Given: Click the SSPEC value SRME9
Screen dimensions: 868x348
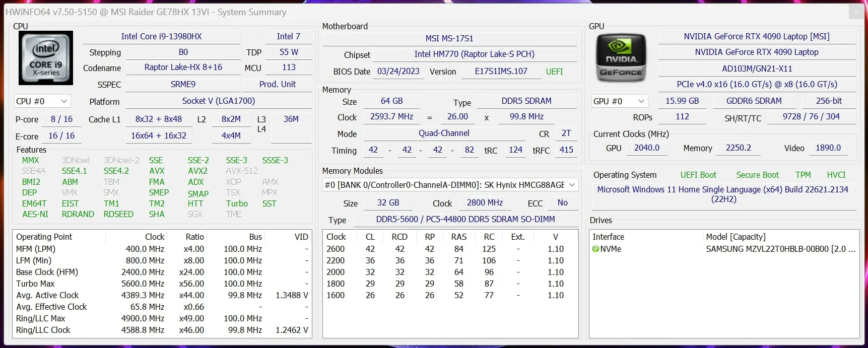Looking at the screenshot, I should 183,84.
